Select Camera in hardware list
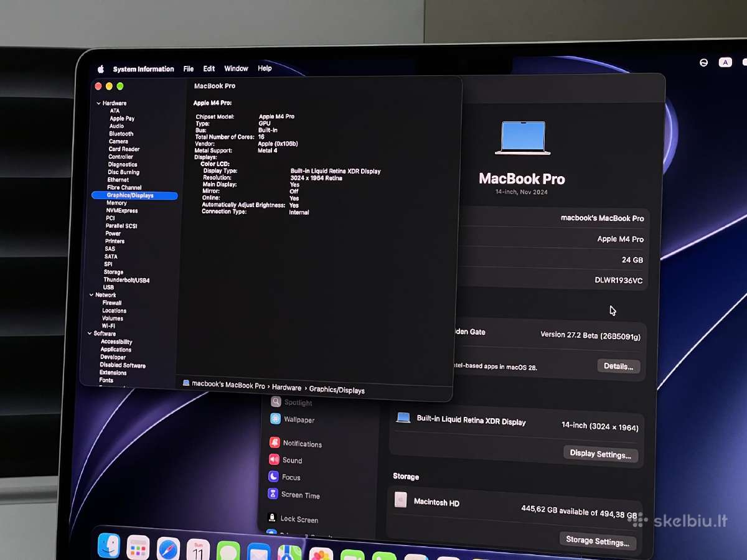The width and height of the screenshot is (747, 560). [118, 141]
